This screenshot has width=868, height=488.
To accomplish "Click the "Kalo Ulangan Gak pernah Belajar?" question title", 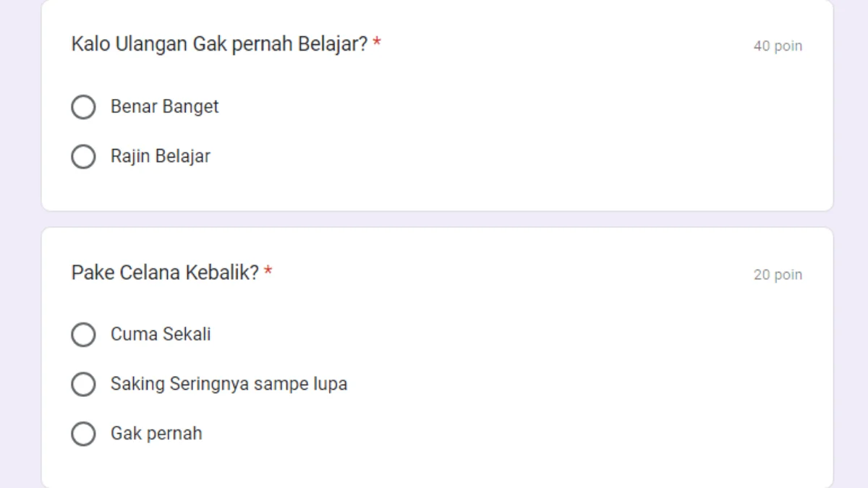I will coord(219,44).
